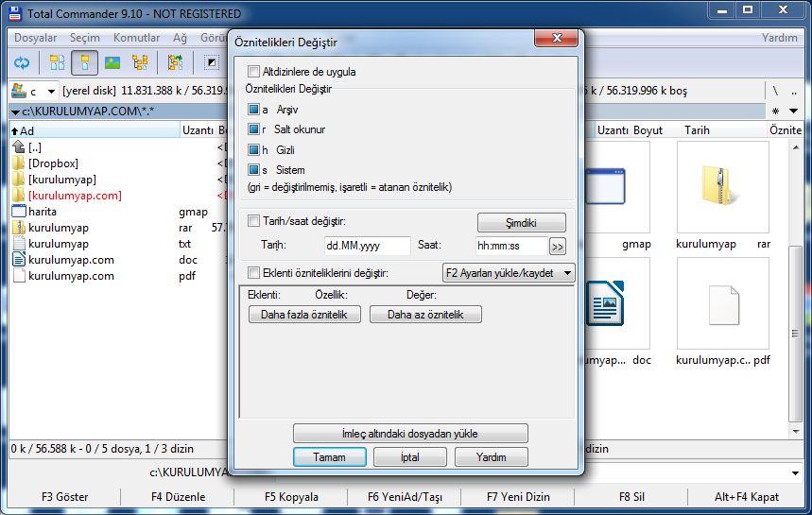Select the [kurulumyap] folder
Viewport: 812px width, 515px height.
click(62, 180)
